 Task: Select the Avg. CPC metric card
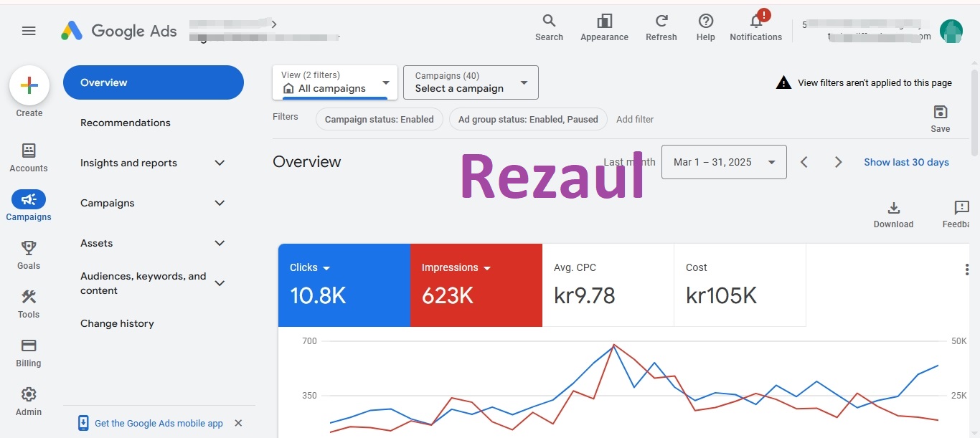point(608,285)
